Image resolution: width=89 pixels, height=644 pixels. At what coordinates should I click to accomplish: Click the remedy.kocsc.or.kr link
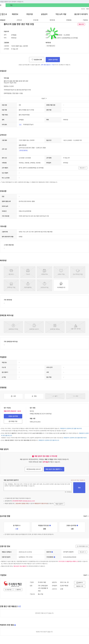(x=24, y=501)
